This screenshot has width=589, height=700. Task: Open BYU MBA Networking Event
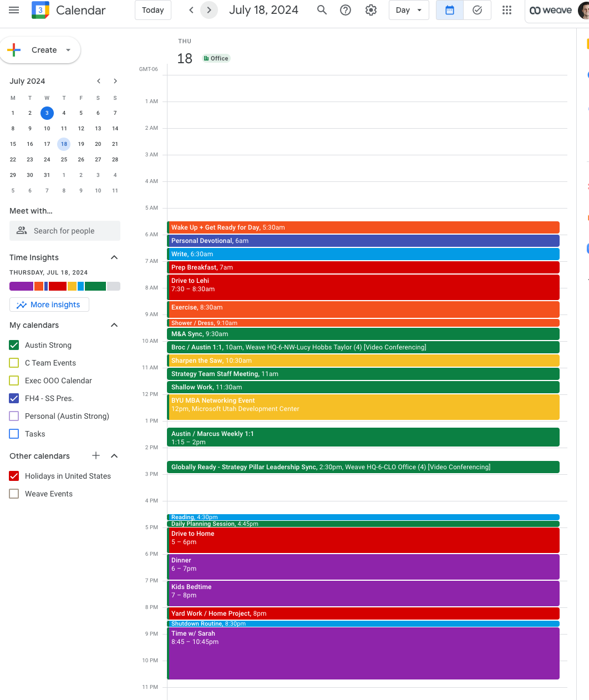click(x=363, y=407)
